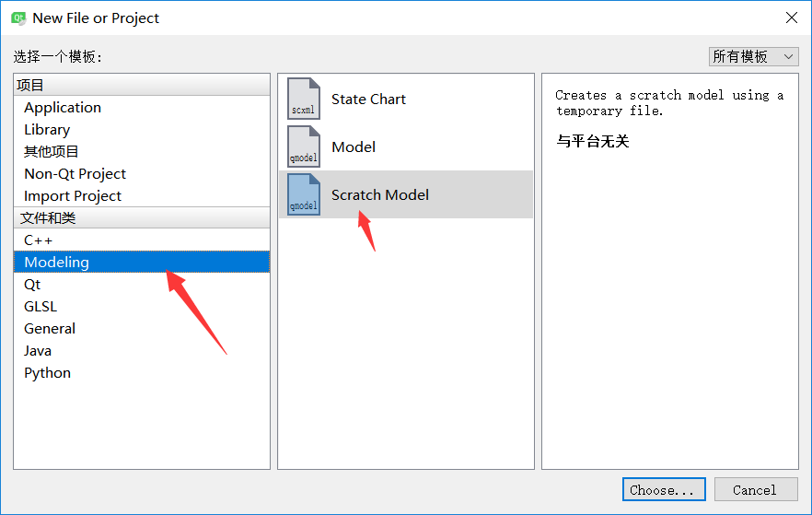Select the Application project category

[x=142, y=107]
